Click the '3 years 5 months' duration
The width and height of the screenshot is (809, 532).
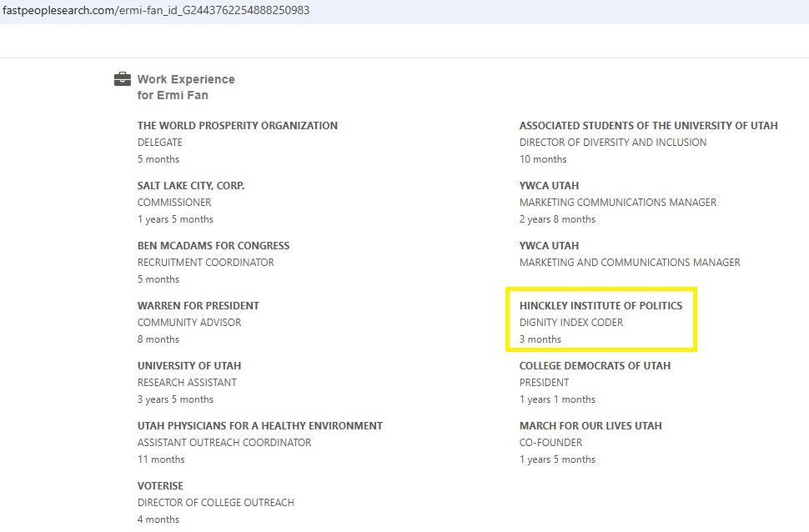[x=175, y=399]
